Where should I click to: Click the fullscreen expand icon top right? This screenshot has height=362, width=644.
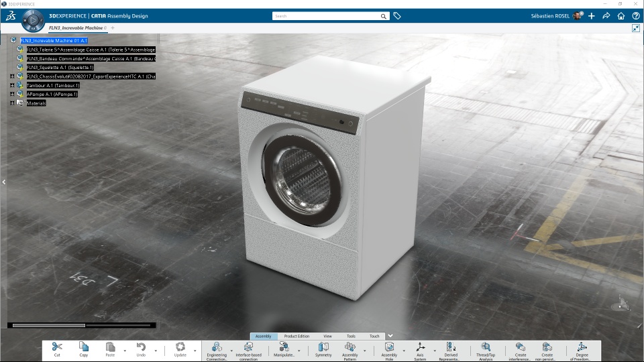pos(636,28)
